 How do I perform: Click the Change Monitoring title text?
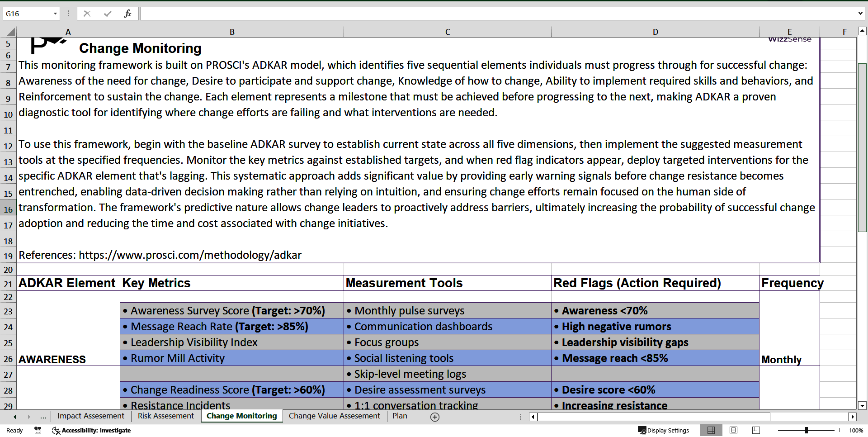tap(140, 48)
